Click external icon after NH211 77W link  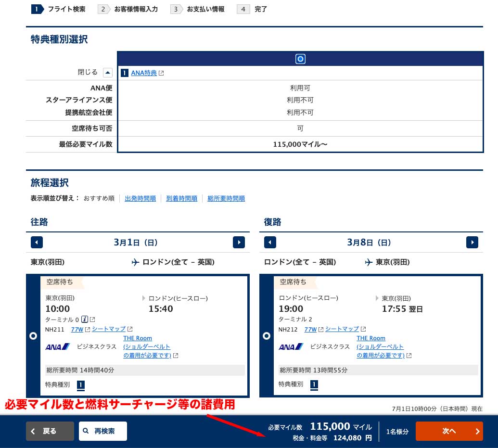88,330
